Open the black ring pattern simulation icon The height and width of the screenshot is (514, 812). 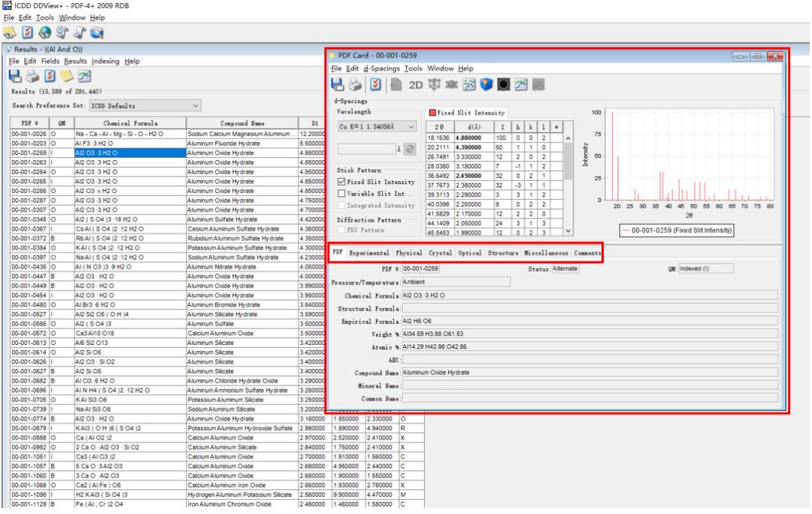(x=504, y=84)
